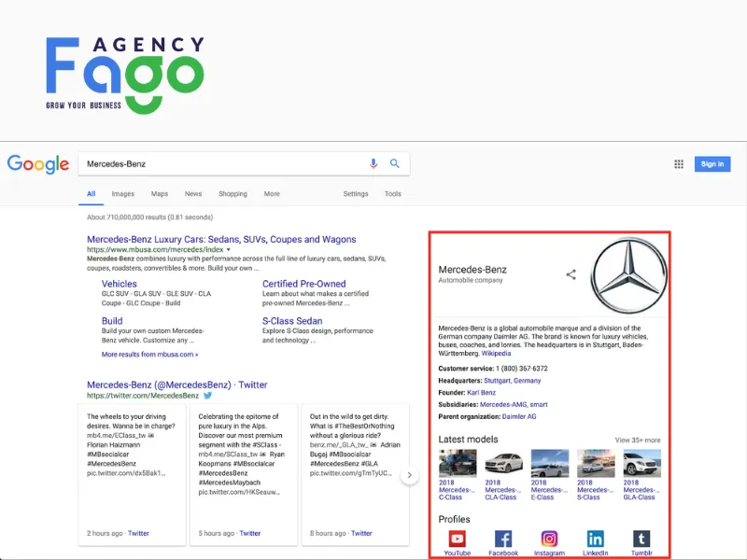The image size is (747, 560).
Task: Click the microphone voice search icon
Action: click(x=373, y=164)
